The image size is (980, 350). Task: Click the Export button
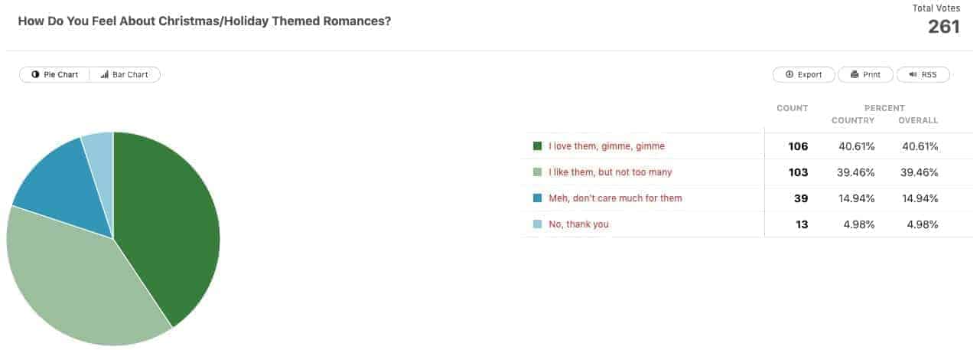(803, 74)
